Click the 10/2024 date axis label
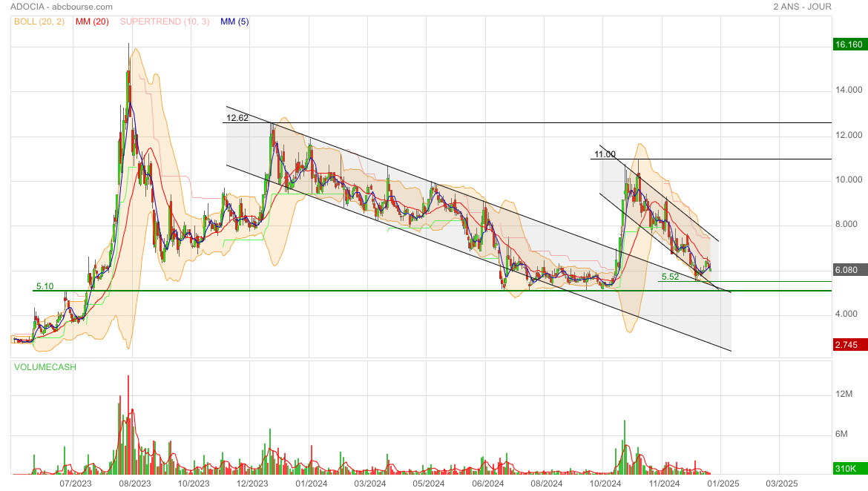This screenshot has width=868, height=491. (605, 484)
